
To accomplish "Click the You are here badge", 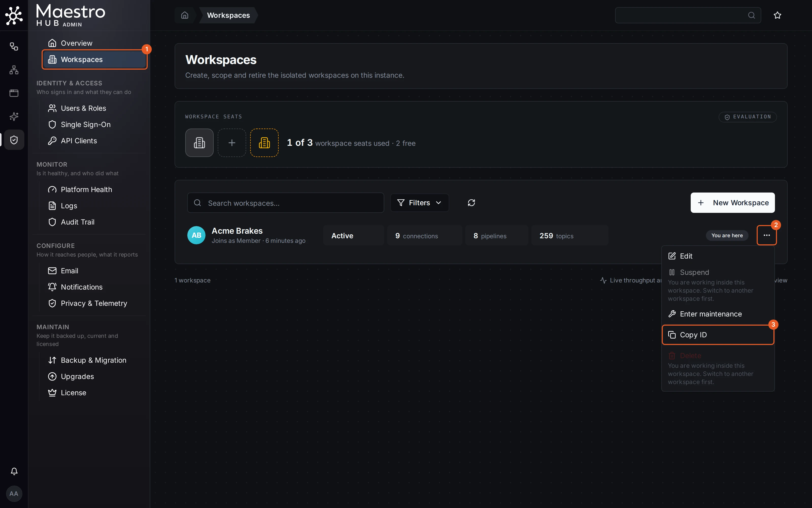I will coord(727,235).
